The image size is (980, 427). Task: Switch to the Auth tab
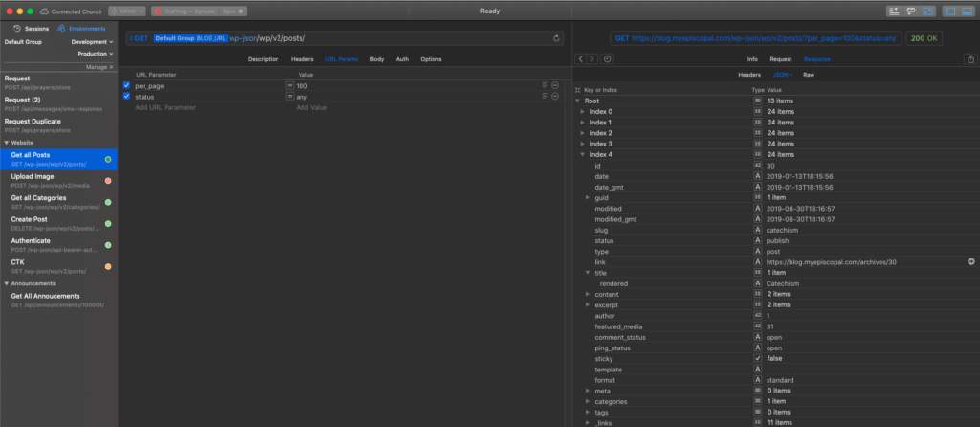click(403, 59)
